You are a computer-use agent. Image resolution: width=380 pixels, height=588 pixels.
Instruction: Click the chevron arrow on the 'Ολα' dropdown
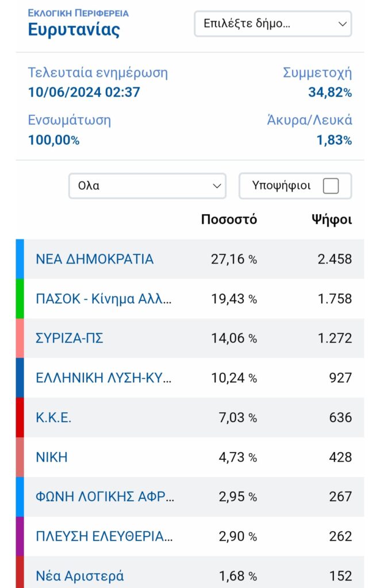pos(217,186)
